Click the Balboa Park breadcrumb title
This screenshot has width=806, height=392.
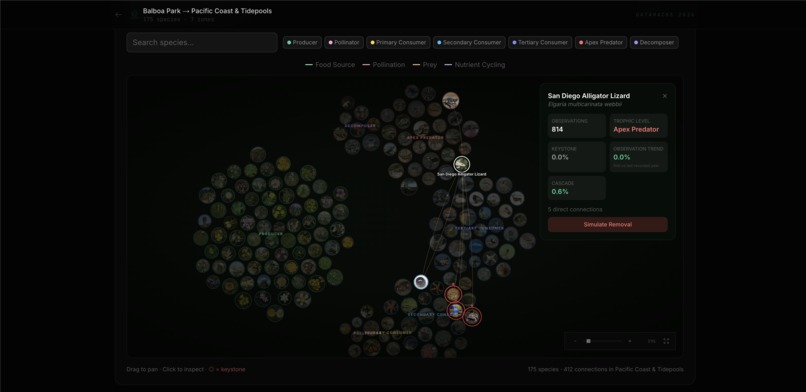[x=207, y=11]
